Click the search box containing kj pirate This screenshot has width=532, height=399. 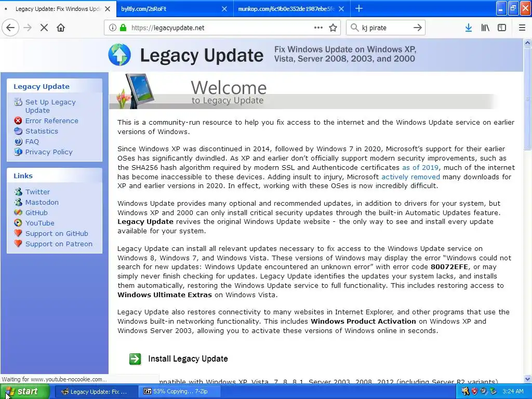[385, 28]
